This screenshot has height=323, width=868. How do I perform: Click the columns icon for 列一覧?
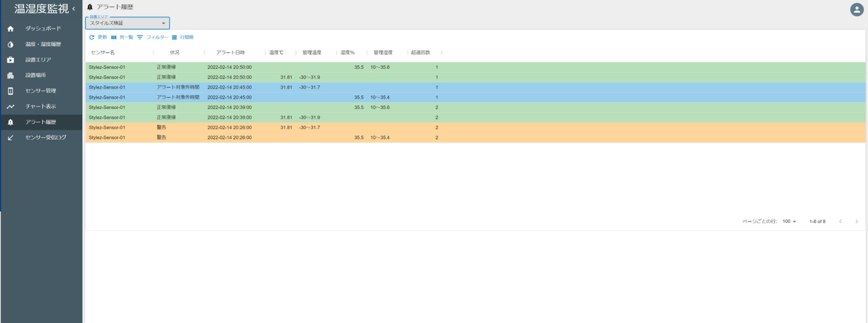pos(114,37)
